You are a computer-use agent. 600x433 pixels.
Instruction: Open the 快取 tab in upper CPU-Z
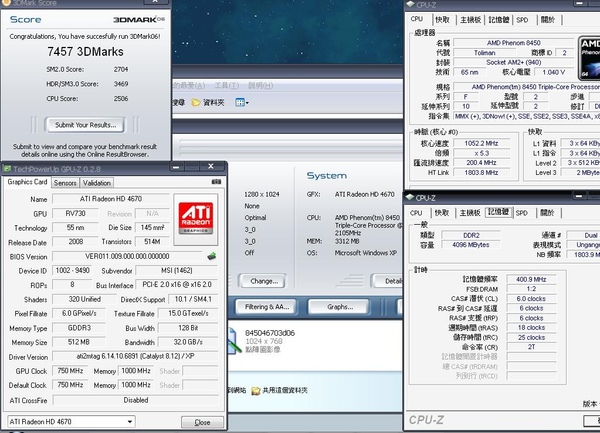443,20
